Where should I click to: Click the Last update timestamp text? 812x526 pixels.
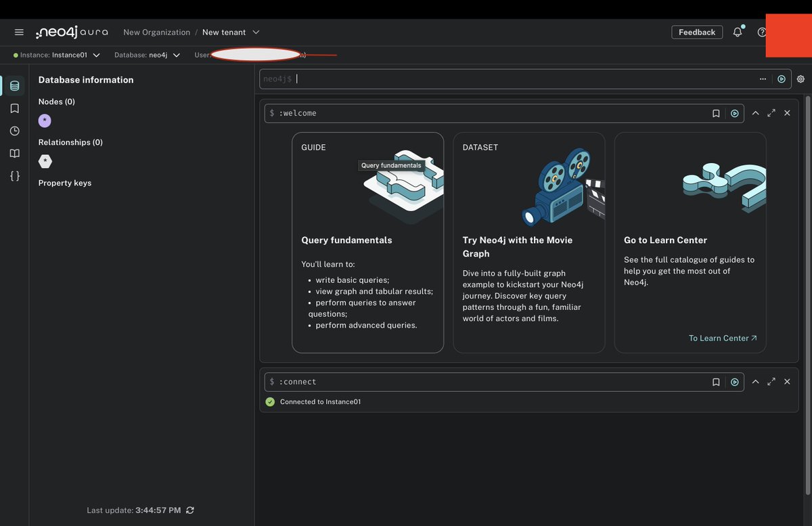point(134,510)
